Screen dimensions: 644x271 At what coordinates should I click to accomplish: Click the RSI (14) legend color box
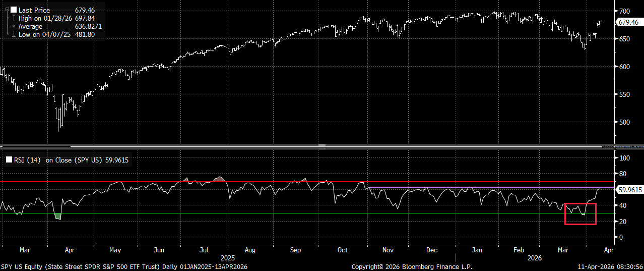click(x=9, y=160)
